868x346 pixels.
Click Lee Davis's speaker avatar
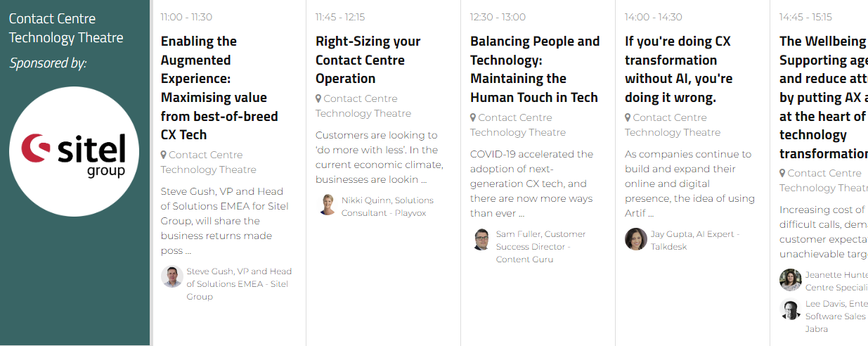pos(791,310)
